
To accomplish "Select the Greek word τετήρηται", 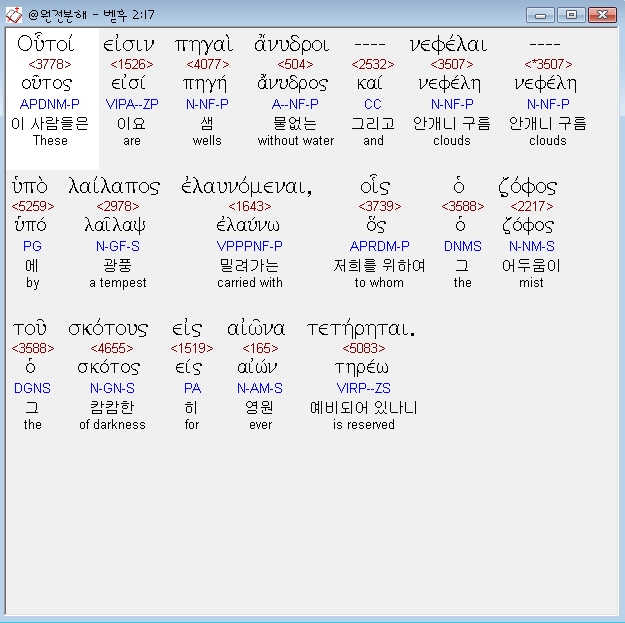I will (361, 329).
